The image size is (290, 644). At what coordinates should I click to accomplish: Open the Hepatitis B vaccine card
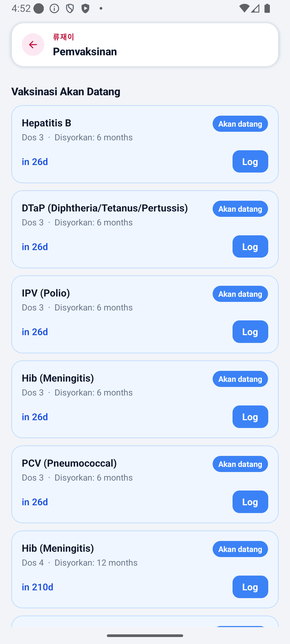click(x=145, y=144)
